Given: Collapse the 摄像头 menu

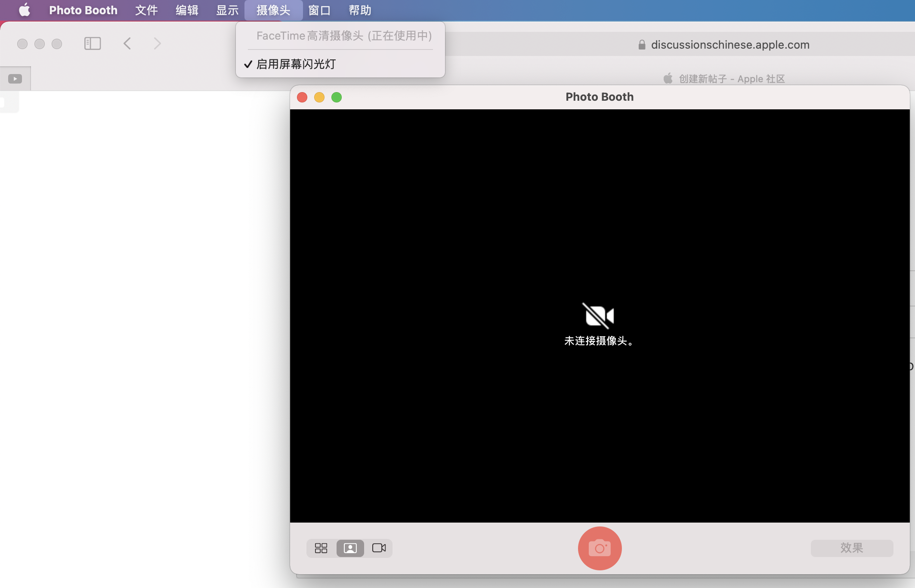Looking at the screenshot, I should (273, 10).
